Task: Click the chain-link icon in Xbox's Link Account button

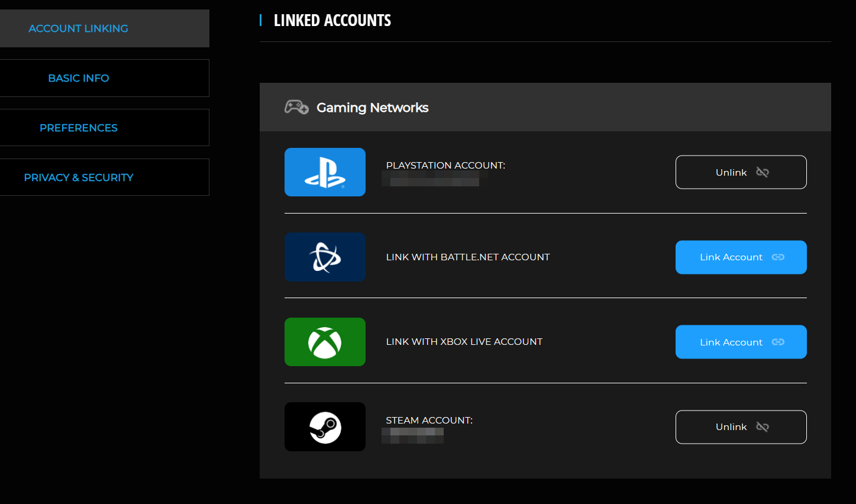Action: coord(778,342)
